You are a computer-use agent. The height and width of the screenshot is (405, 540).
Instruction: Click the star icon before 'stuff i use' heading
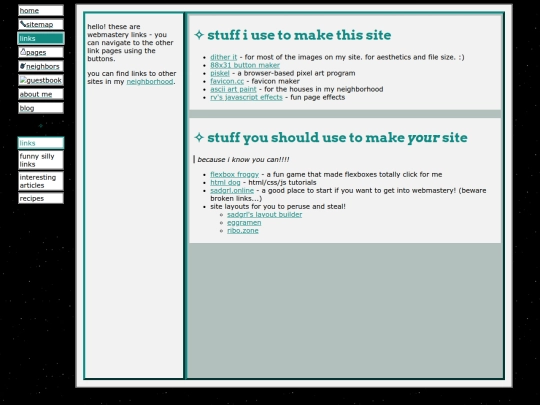pos(199,35)
